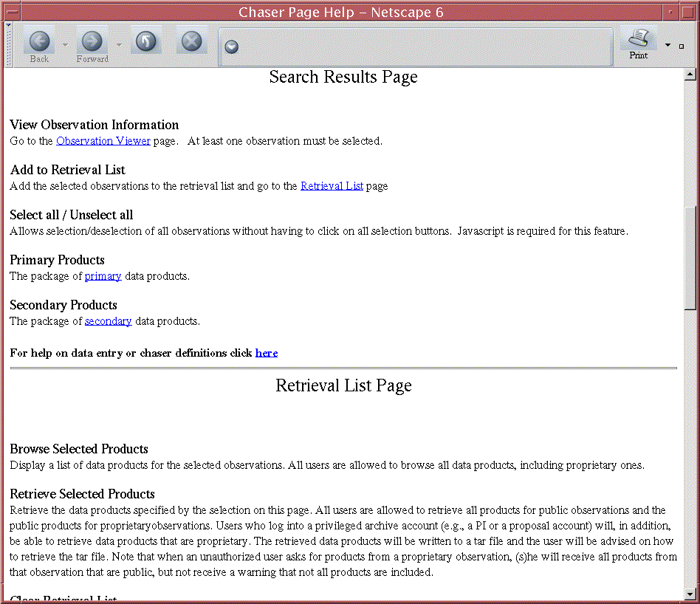Collapse the toolbar using left grippy handle
This screenshot has width=700, height=604.
[x=8, y=46]
